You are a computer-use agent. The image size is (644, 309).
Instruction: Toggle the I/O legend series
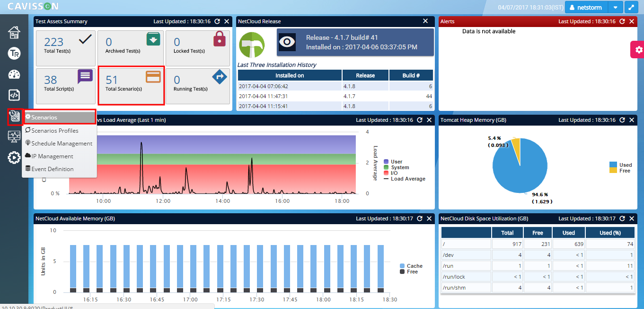pos(390,173)
